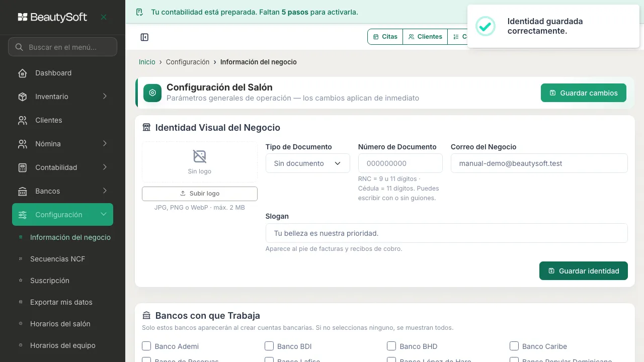Click the save icon on Guardar cambios

(552, 93)
